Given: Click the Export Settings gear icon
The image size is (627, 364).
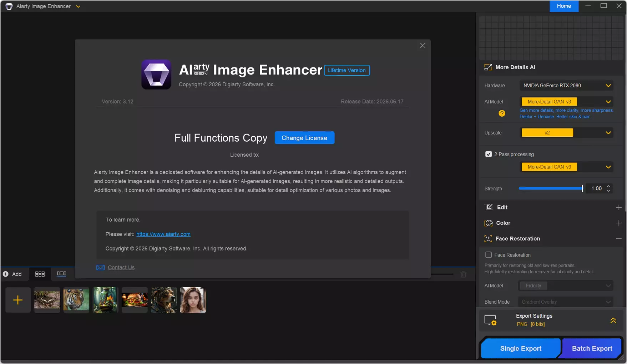Looking at the screenshot, I should 490,320.
